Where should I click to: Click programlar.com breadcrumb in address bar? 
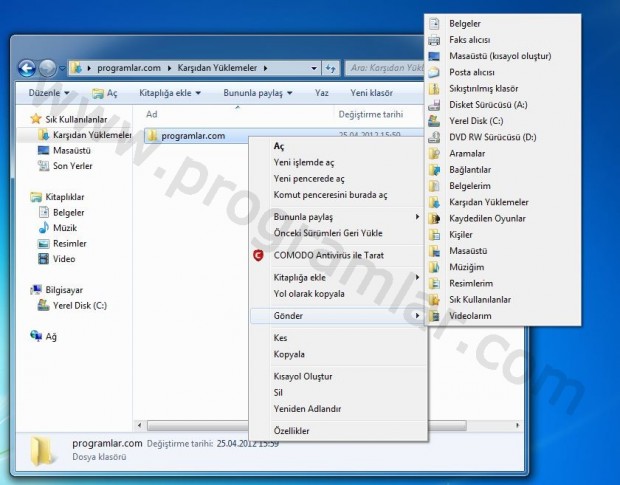click(x=129, y=68)
